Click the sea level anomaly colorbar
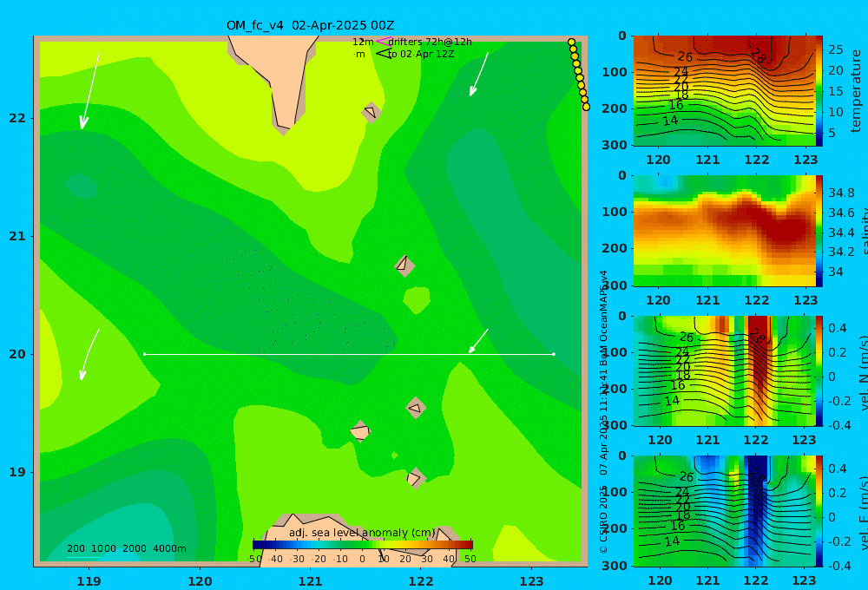The width and height of the screenshot is (868, 590). point(363,545)
